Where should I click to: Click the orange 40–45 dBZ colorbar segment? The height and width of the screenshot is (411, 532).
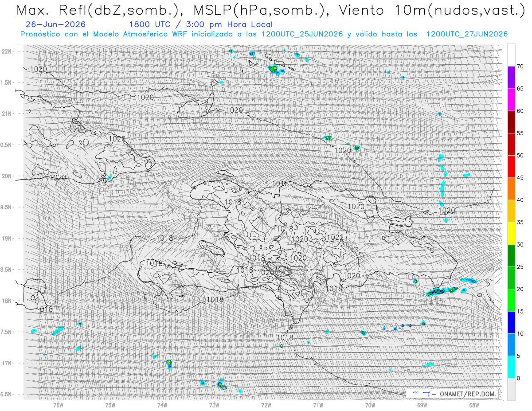511,188
